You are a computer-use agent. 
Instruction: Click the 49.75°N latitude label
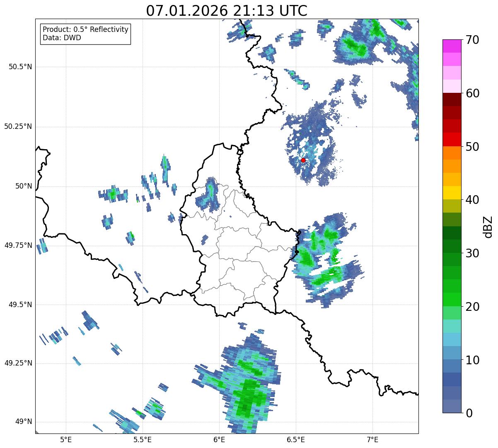[x=18, y=245]
